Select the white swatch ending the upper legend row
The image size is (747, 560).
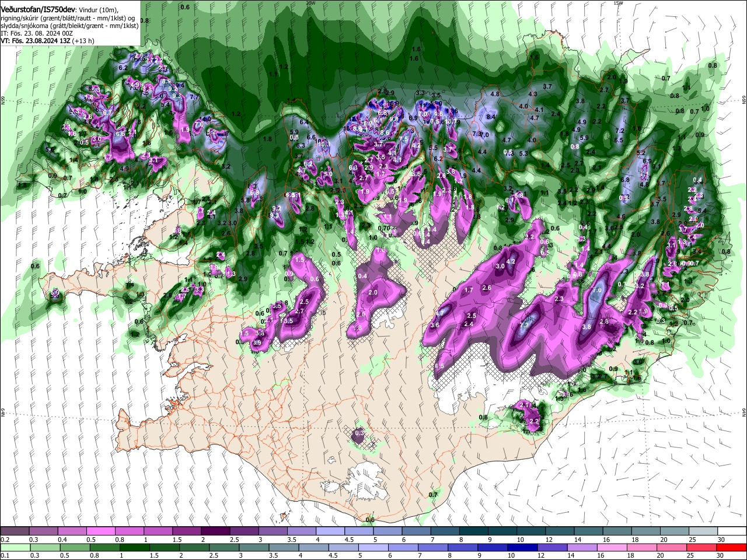[x=731, y=531]
